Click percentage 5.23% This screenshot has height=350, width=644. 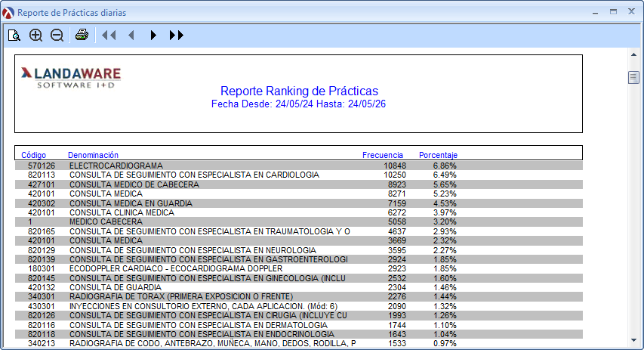445,194
